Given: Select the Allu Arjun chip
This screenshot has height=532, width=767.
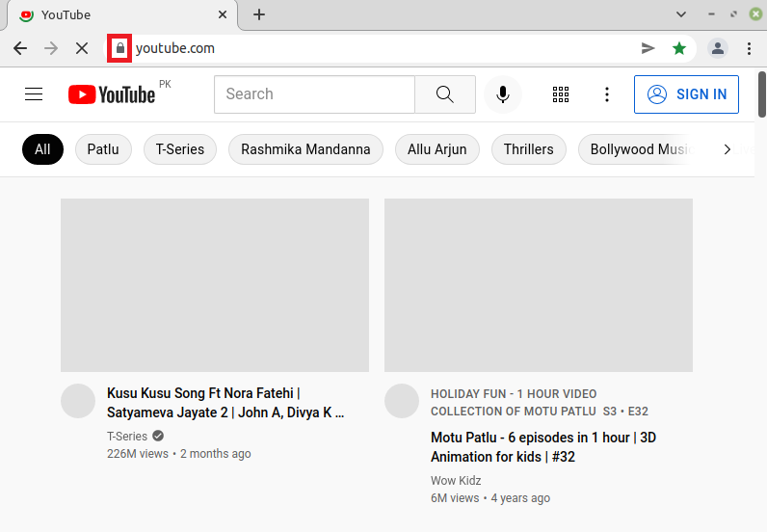Looking at the screenshot, I should 437,149.
